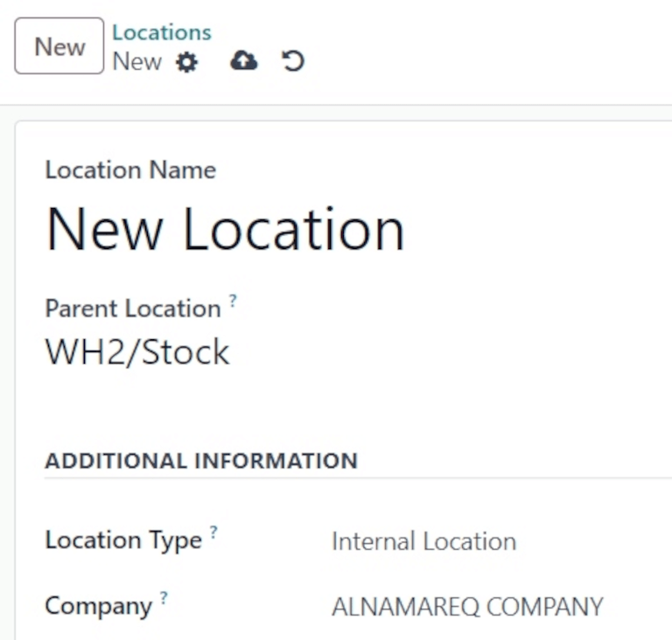The height and width of the screenshot is (640, 672).
Task: Click the 'Company' label
Action: pyautogui.click(x=99, y=606)
